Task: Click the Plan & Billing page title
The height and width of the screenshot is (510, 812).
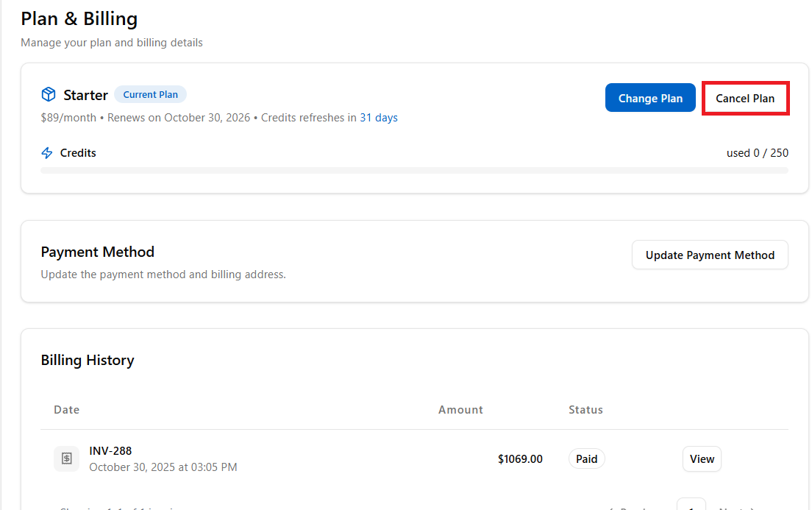Action: (79, 19)
